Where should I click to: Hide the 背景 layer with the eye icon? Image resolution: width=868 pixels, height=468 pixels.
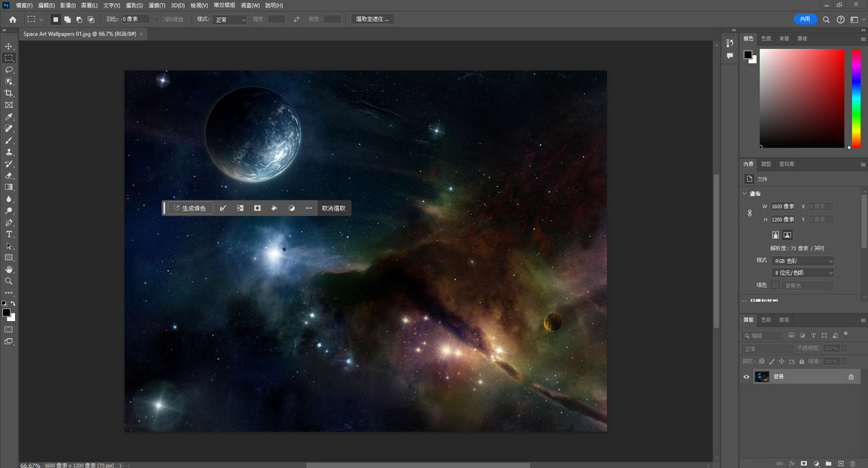click(746, 376)
